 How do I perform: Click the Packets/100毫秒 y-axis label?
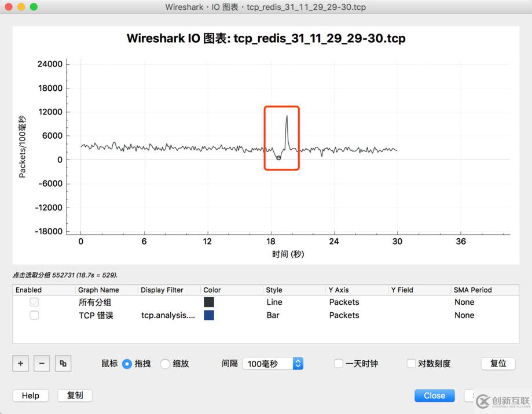[22, 147]
